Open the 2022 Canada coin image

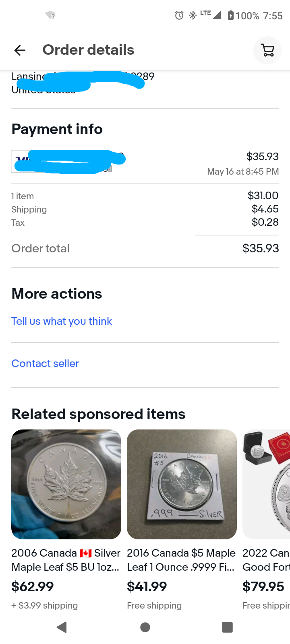coord(267,484)
